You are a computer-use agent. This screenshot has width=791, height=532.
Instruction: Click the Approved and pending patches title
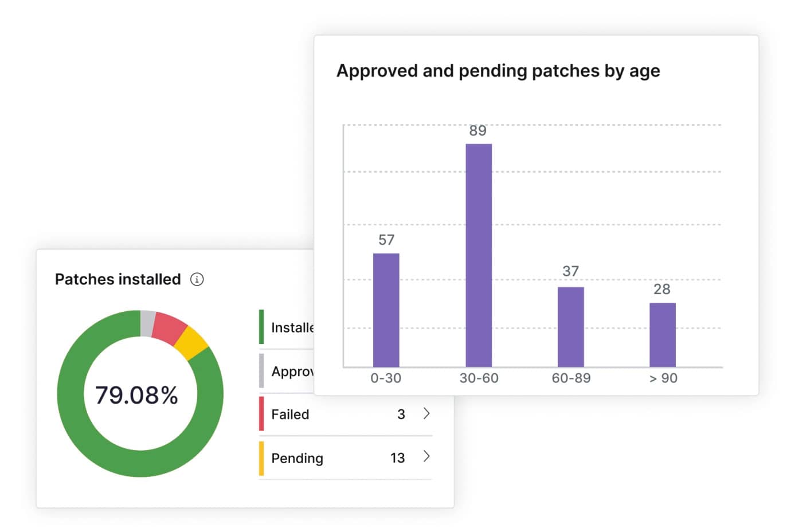tap(498, 71)
